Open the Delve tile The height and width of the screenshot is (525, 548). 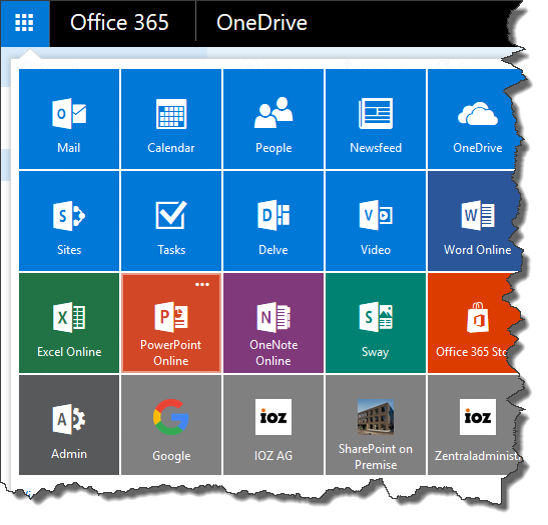pyautogui.click(x=273, y=221)
